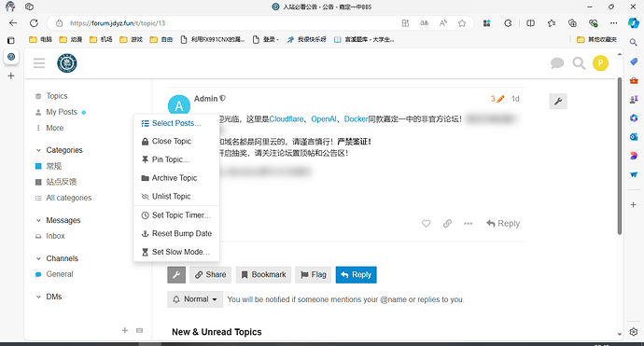Reload the page with refresh icon

35,23
